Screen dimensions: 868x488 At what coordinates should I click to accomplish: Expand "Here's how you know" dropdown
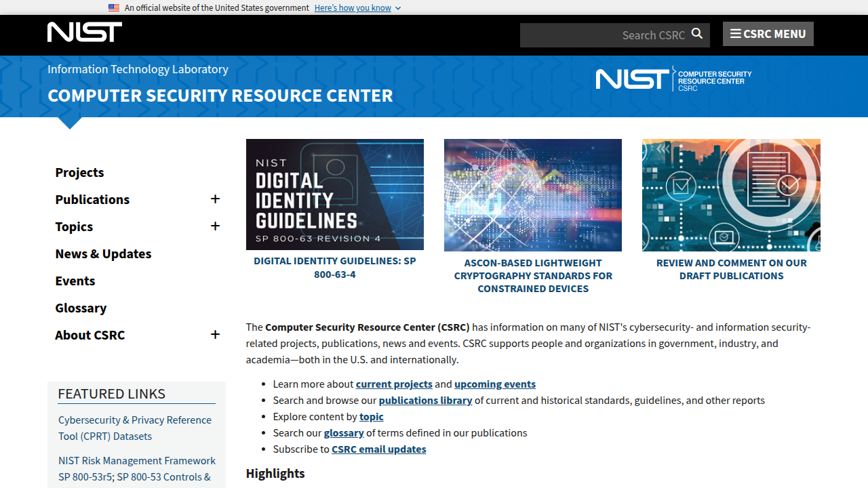357,7
